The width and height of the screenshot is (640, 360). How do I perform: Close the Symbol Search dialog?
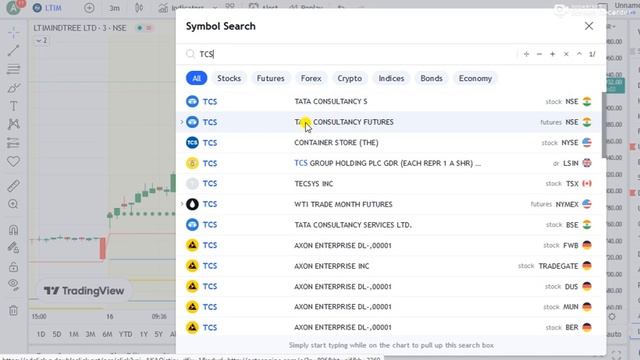click(x=589, y=26)
